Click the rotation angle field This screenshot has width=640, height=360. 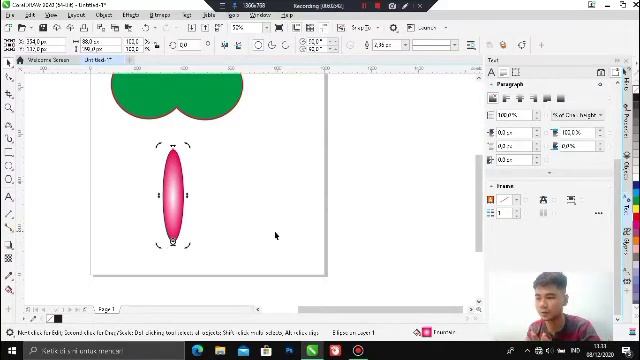pos(189,45)
